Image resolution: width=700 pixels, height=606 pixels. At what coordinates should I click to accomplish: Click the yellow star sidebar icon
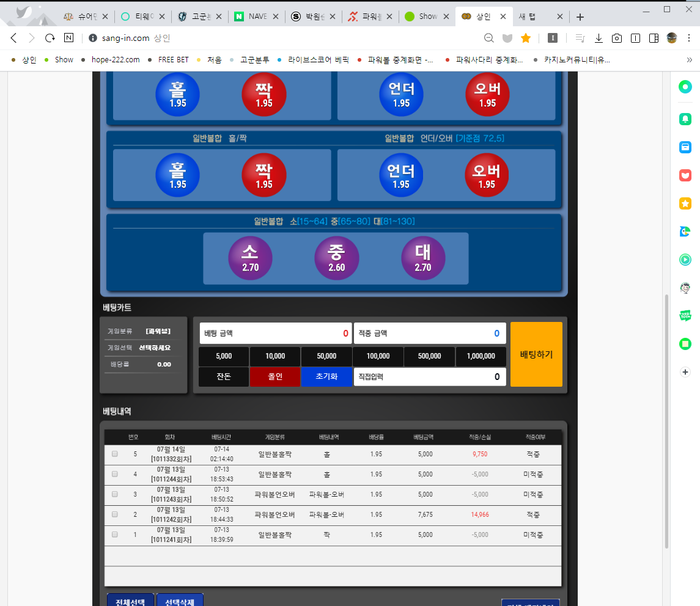pyautogui.click(x=685, y=203)
